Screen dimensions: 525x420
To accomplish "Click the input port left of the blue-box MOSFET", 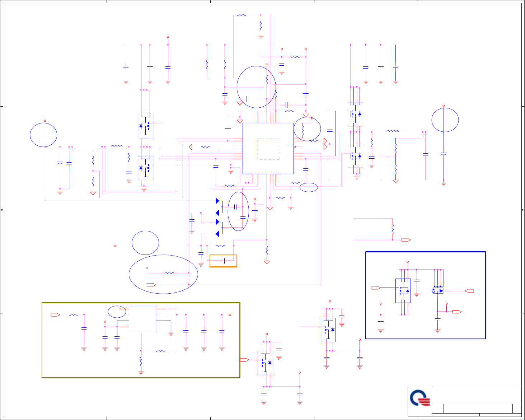I will point(376,288).
